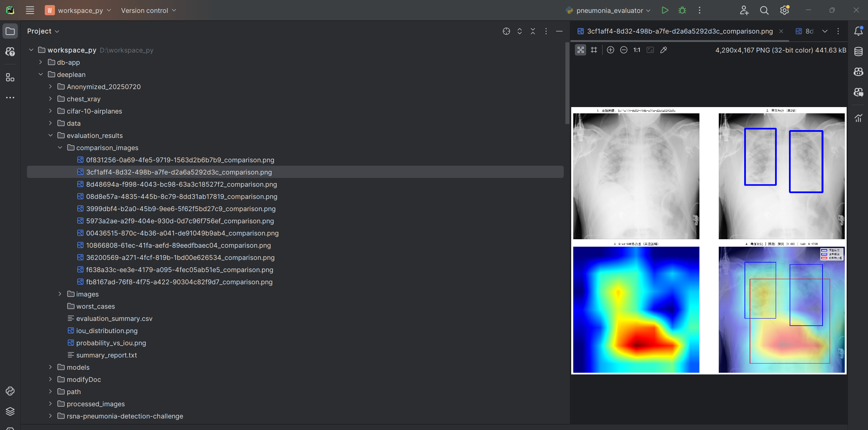Open the lower AI chat side icon
This screenshot has width=868, height=430.
pos(858,92)
